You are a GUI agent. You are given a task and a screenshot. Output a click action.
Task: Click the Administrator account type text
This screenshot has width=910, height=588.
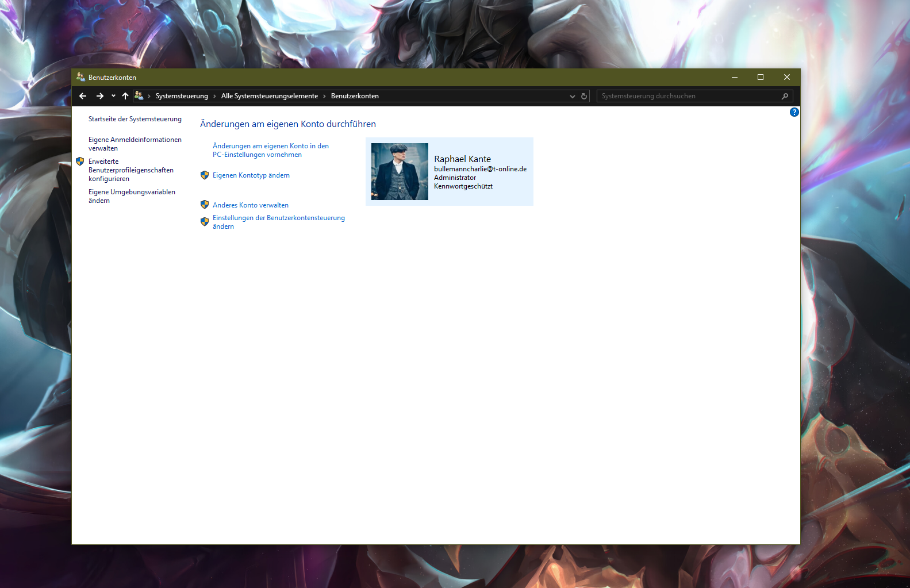pyautogui.click(x=455, y=178)
